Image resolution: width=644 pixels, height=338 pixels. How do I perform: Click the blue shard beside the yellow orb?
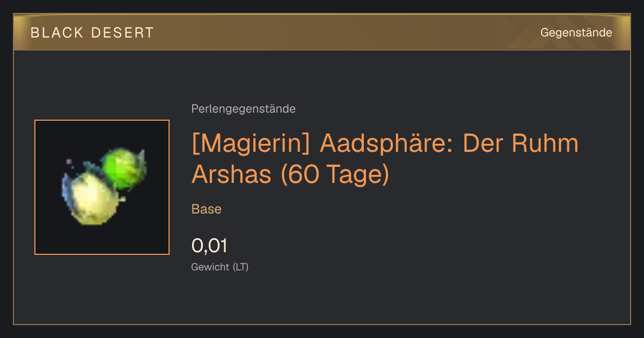(x=67, y=190)
